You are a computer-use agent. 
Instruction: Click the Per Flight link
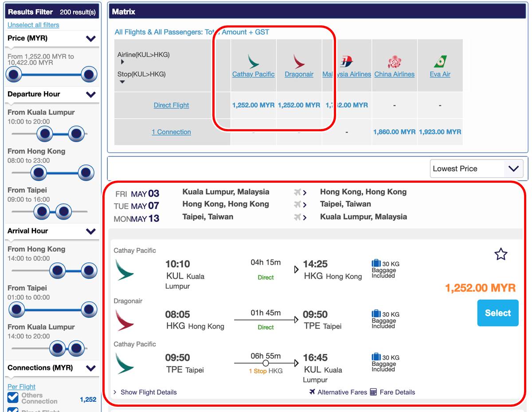pyautogui.click(x=21, y=387)
